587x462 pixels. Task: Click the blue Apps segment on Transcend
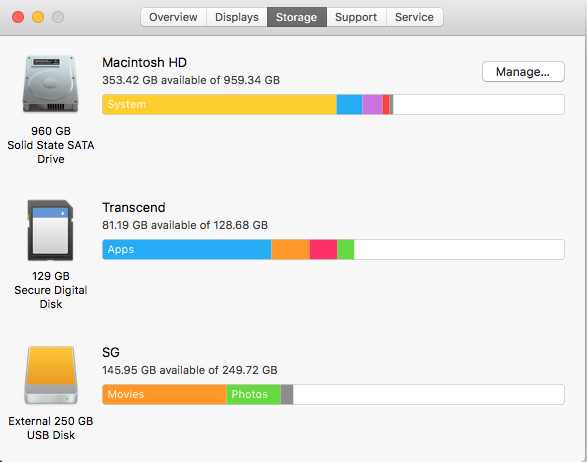[187, 249]
